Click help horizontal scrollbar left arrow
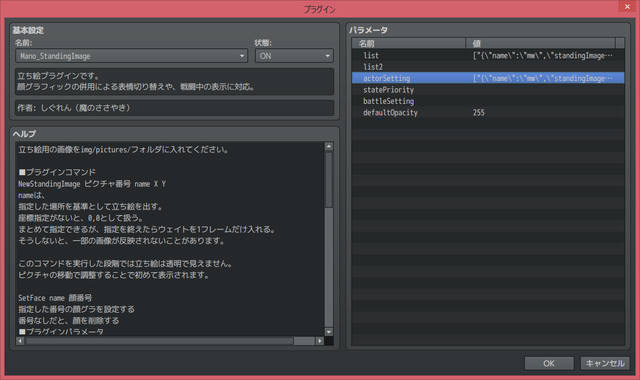The image size is (640, 380). (x=20, y=341)
